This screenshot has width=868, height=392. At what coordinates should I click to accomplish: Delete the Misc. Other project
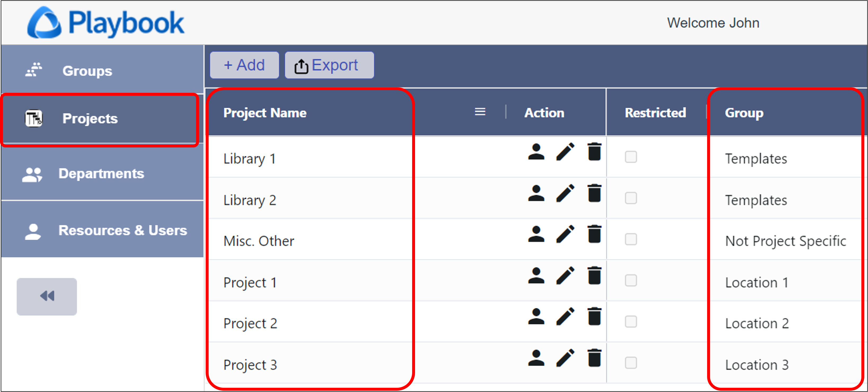(594, 234)
